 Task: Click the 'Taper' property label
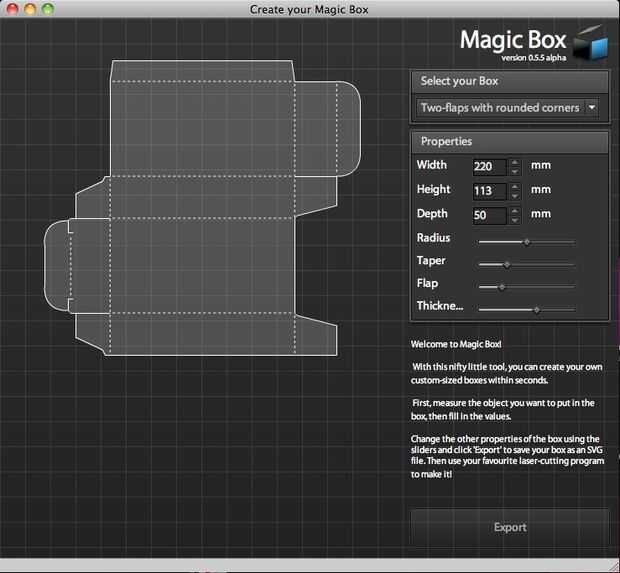point(431,261)
